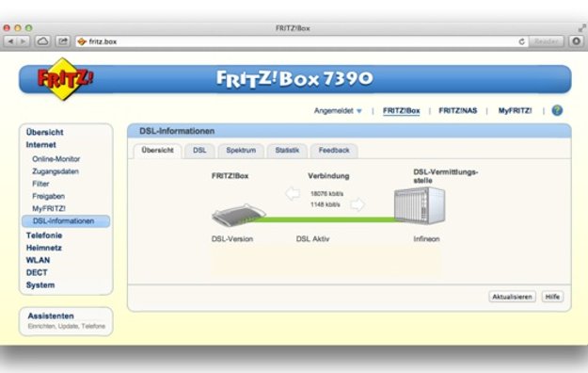Click the downloads icon at toolbar right
Image resolution: width=588 pixels, height=373 pixels.
pyautogui.click(x=577, y=41)
